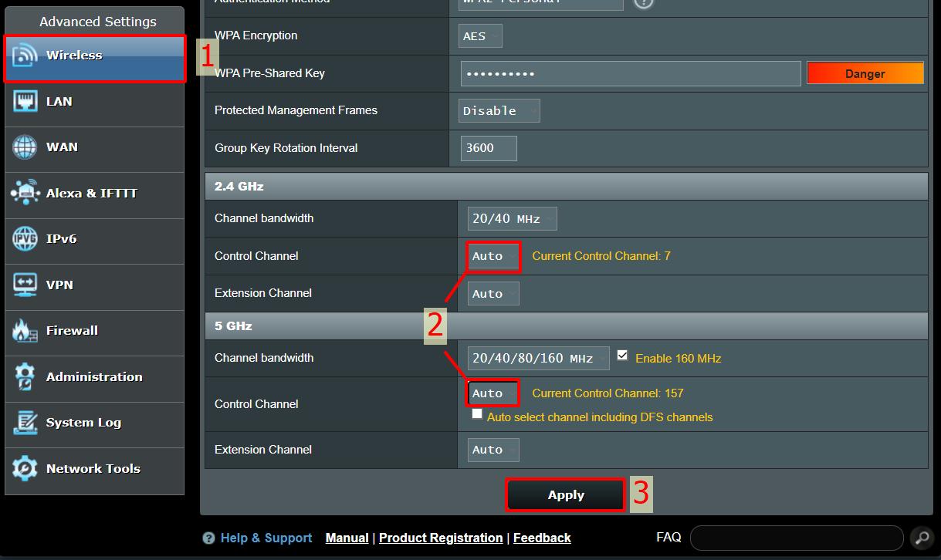
Task: Click the WPA Pre-Shared Key field
Action: tap(631, 74)
